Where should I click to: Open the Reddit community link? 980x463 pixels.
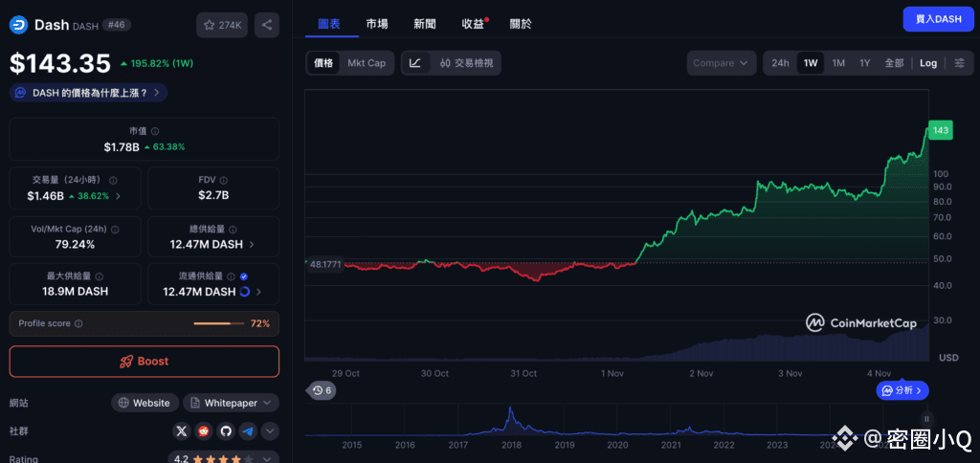pos(204,431)
